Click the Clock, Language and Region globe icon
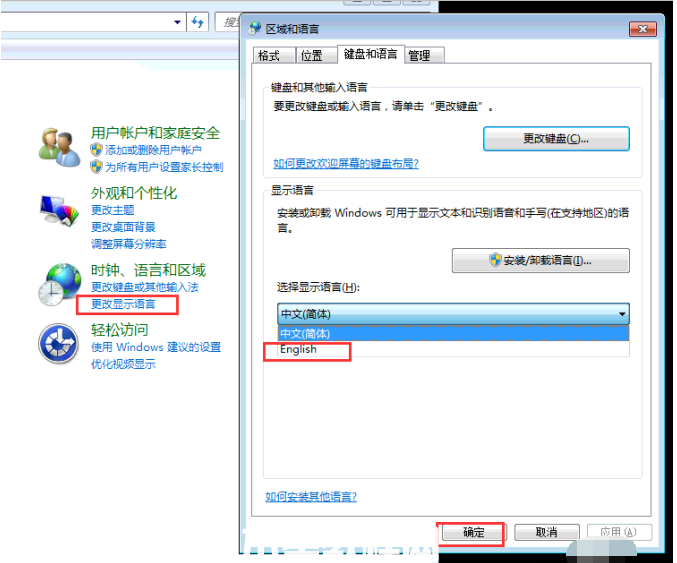The image size is (677, 563). click(x=59, y=284)
